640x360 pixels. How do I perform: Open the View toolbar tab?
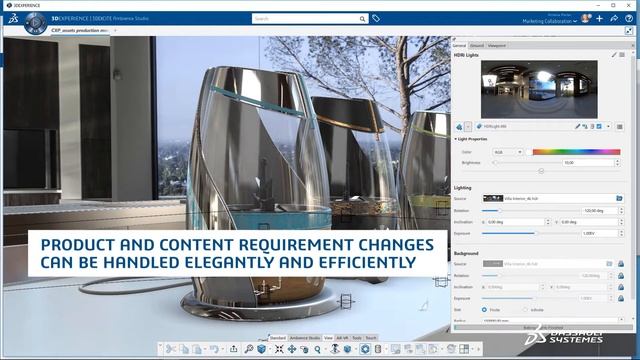328,338
